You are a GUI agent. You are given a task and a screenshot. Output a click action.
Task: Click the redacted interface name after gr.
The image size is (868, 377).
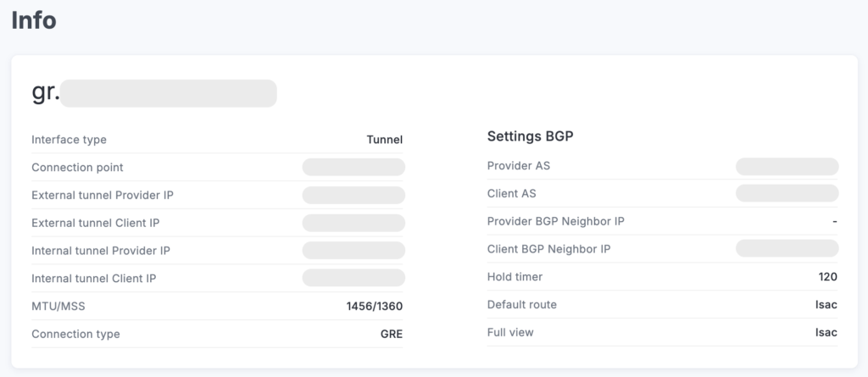pyautogui.click(x=169, y=93)
